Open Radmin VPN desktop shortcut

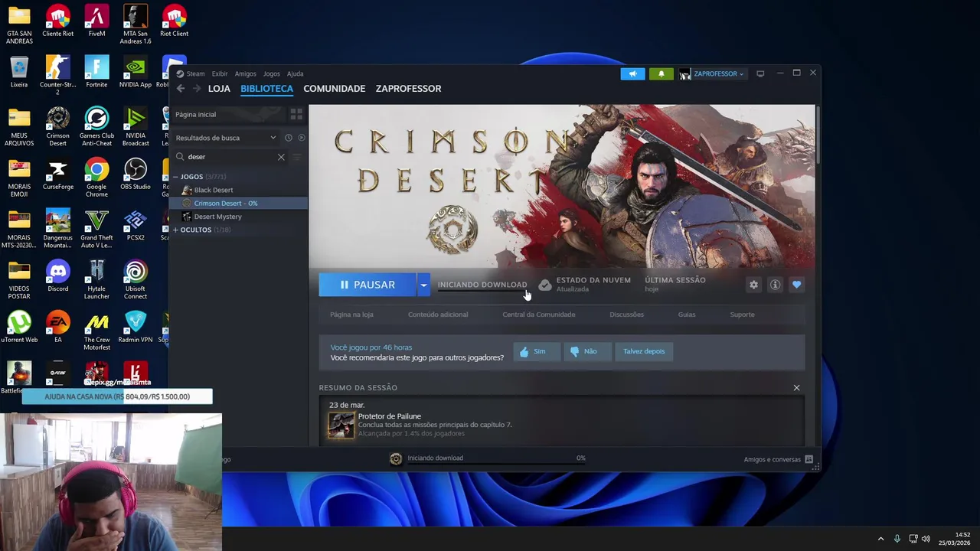coord(136,327)
